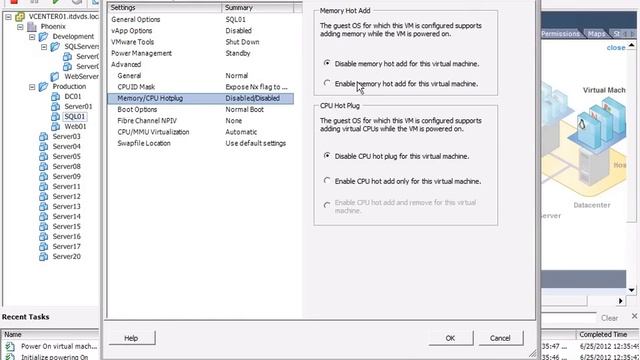Click the Server04 VM icon
The image size is (640, 360).
click(43, 147)
